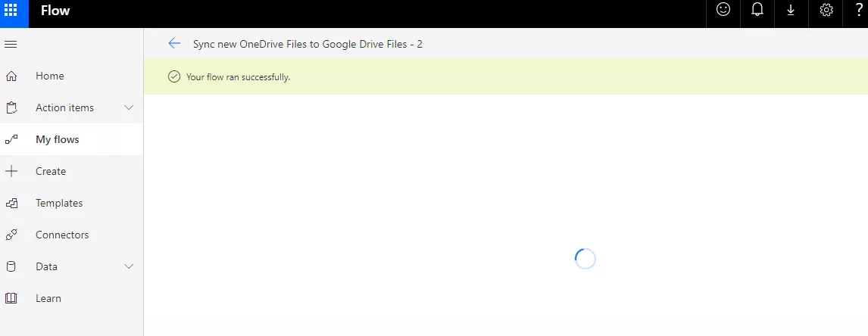Click the Flow app title
This screenshot has width=868, height=336.
(x=55, y=11)
